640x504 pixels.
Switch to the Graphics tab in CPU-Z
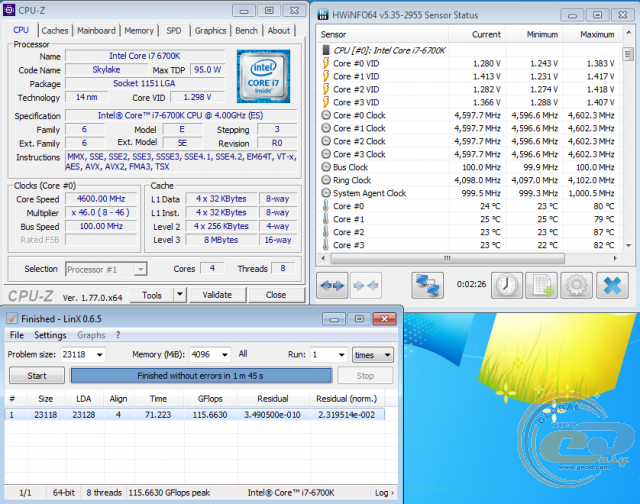coord(210,31)
